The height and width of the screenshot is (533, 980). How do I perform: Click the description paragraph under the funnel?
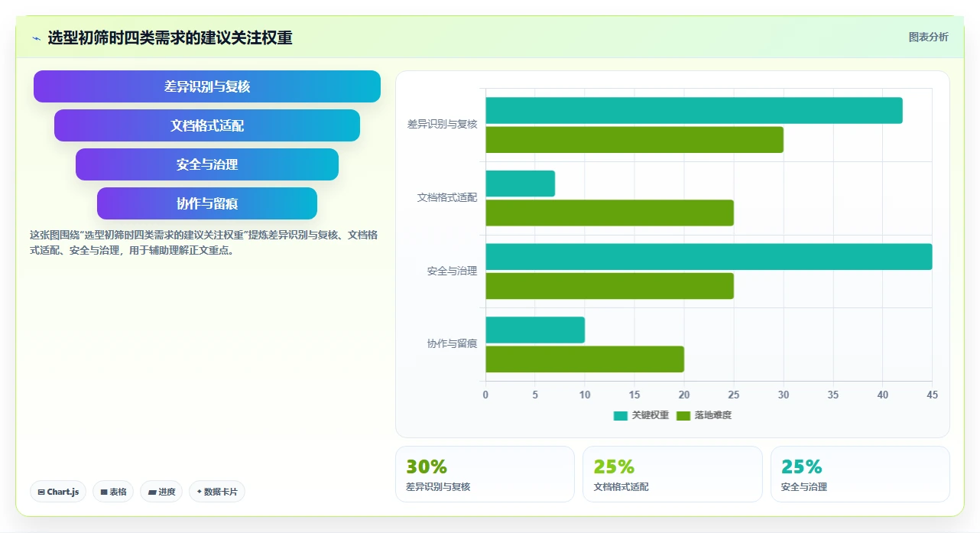pyautogui.click(x=203, y=242)
